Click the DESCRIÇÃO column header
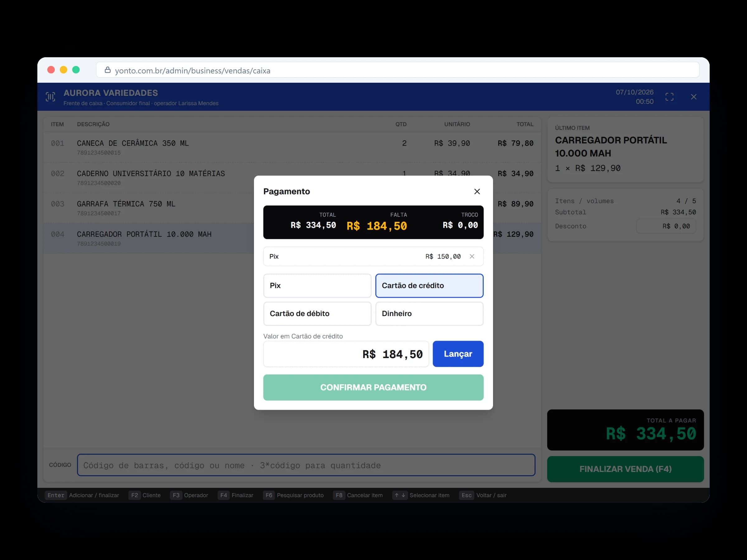747x560 pixels. [93, 124]
